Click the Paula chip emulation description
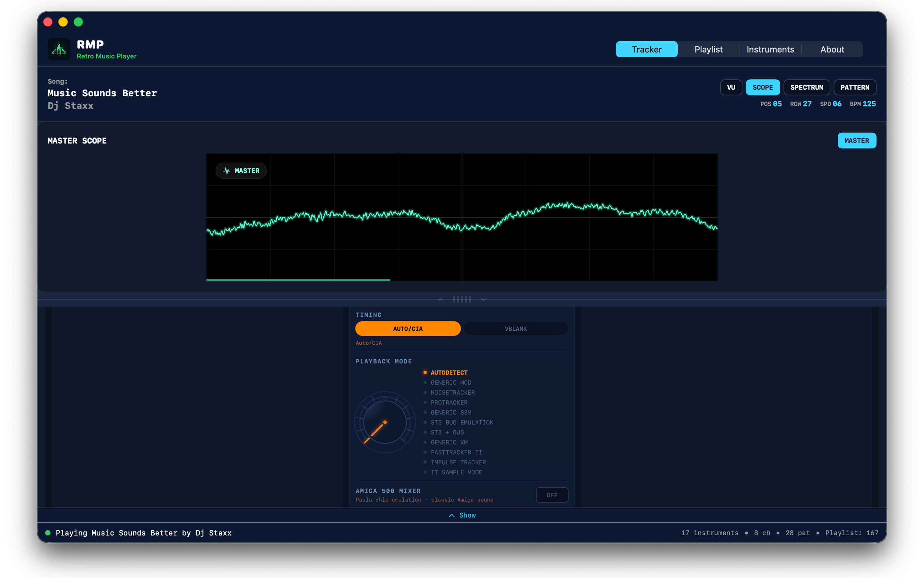Screen dimensions: 924x578 [424, 500]
